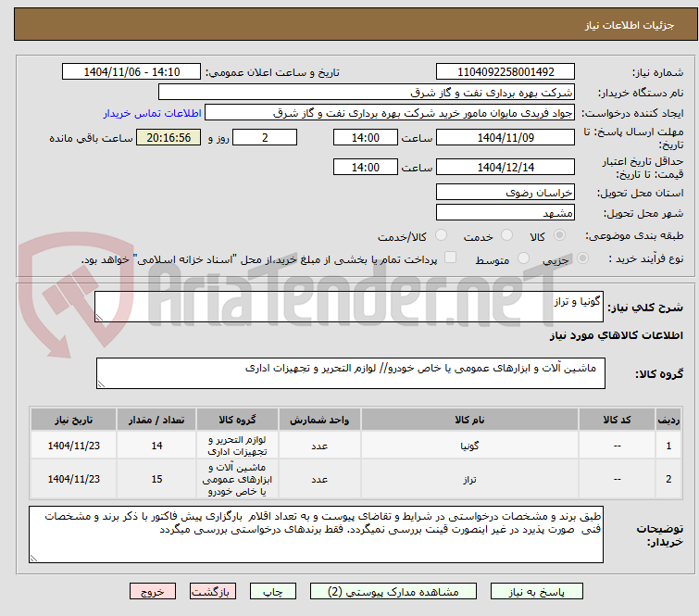Click the خروج exit button

(x=153, y=592)
